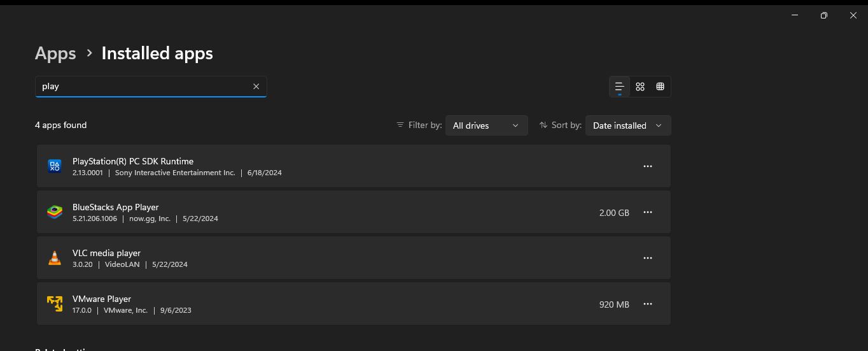The image size is (868, 351).
Task: Open the Sort by Date installed dropdown
Action: pyautogui.click(x=628, y=125)
